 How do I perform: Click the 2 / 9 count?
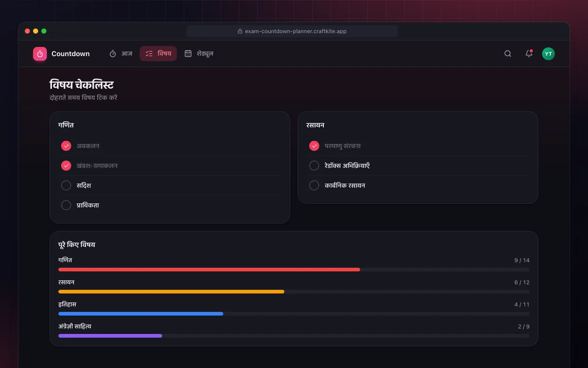point(524,327)
